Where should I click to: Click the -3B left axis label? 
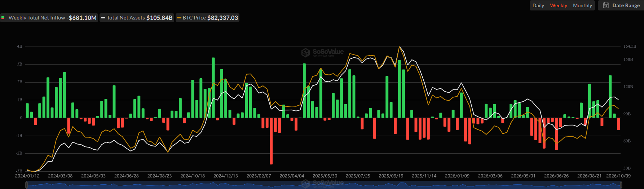pos(19,171)
